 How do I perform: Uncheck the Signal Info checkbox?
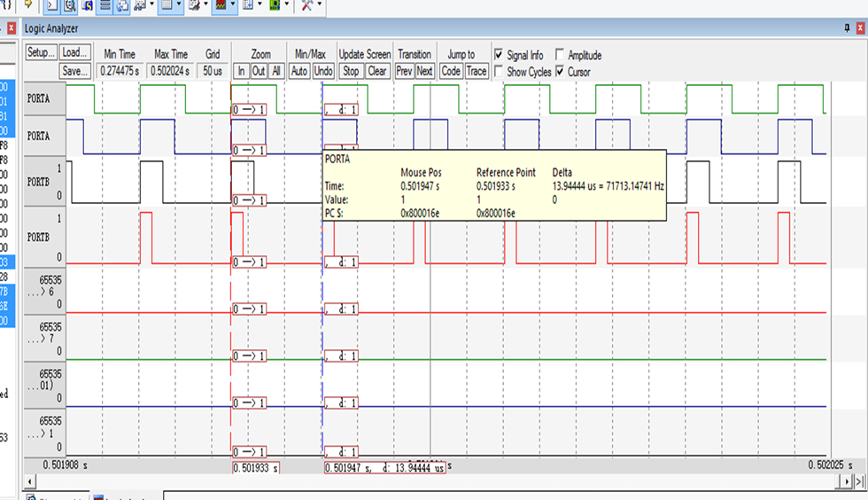click(499, 55)
